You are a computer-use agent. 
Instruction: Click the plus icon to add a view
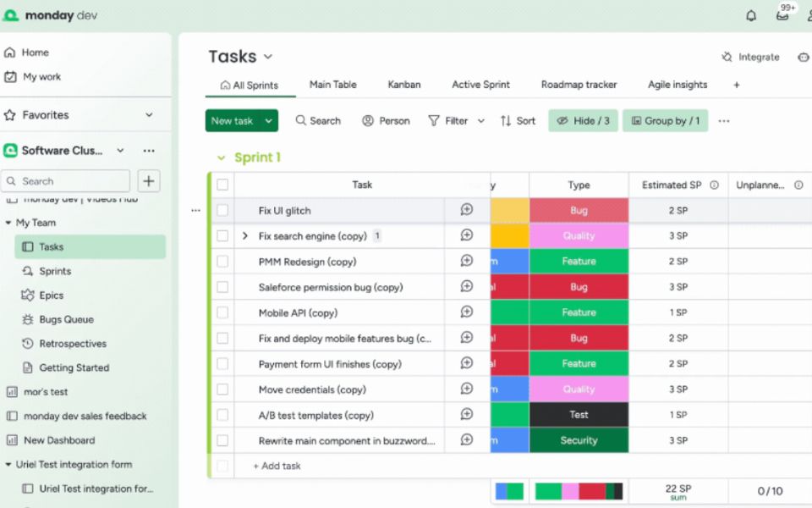[736, 85]
